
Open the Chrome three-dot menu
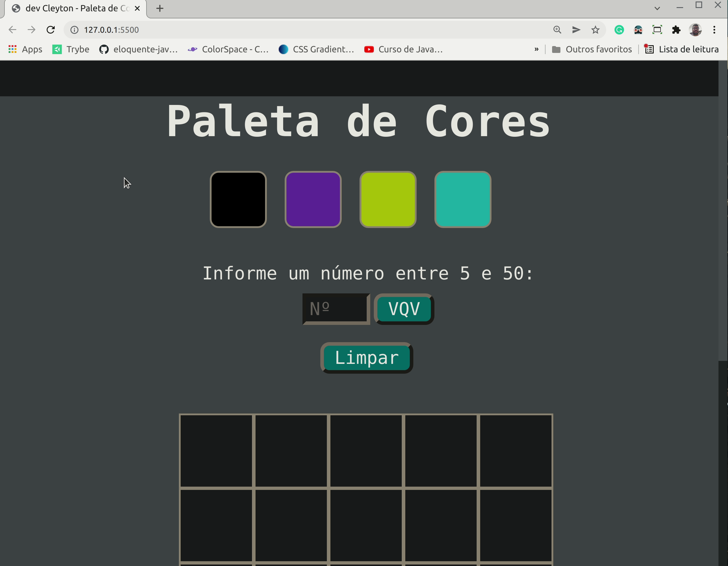714,30
